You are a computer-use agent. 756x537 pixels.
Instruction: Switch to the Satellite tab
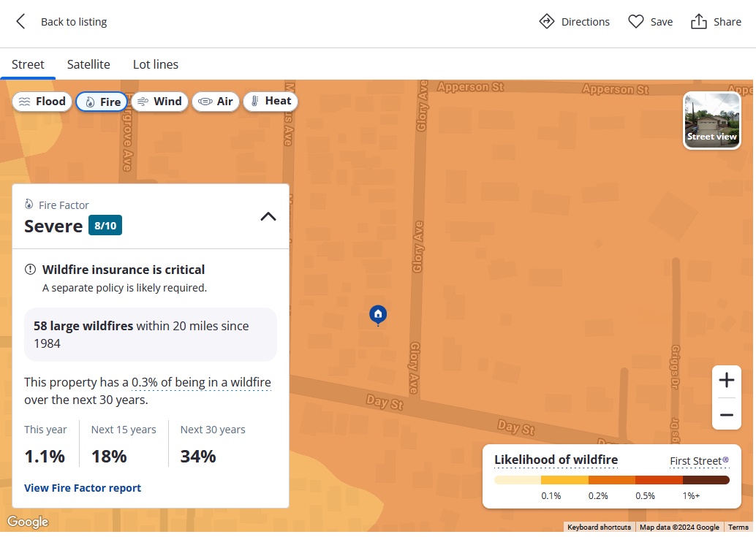pyautogui.click(x=88, y=64)
